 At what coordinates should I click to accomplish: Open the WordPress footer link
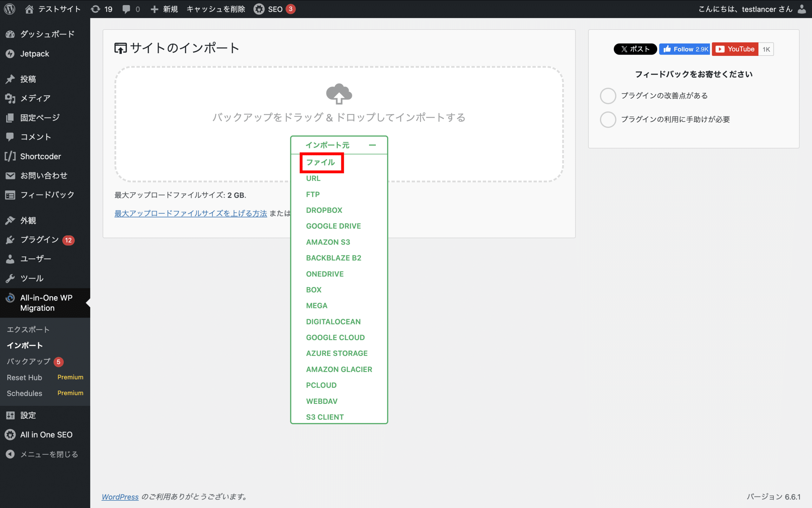pos(120,497)
